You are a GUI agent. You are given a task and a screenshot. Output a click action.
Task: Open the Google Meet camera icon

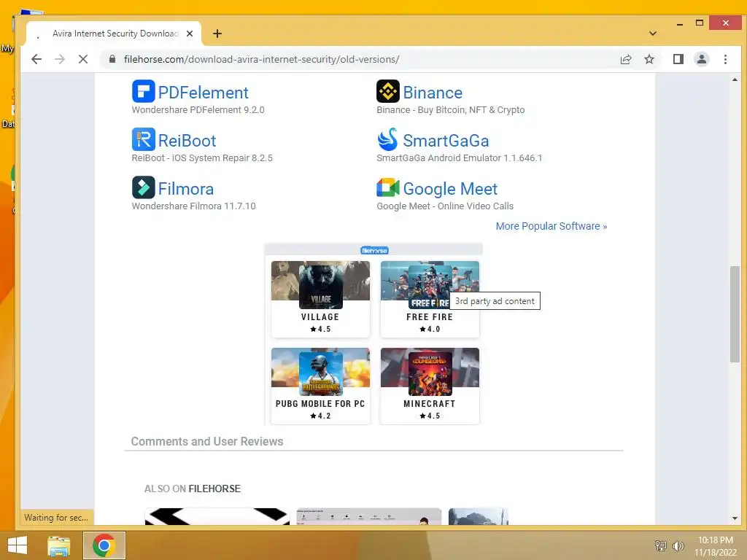click(x=388, y=187)
